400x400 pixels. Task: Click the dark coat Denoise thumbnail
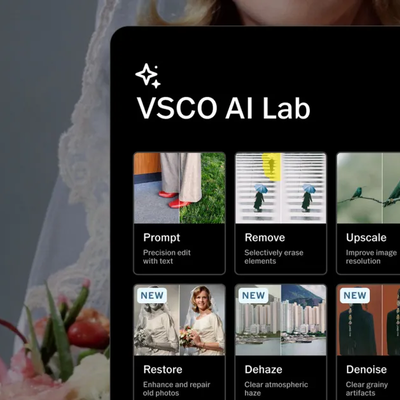tap(368, 320)
